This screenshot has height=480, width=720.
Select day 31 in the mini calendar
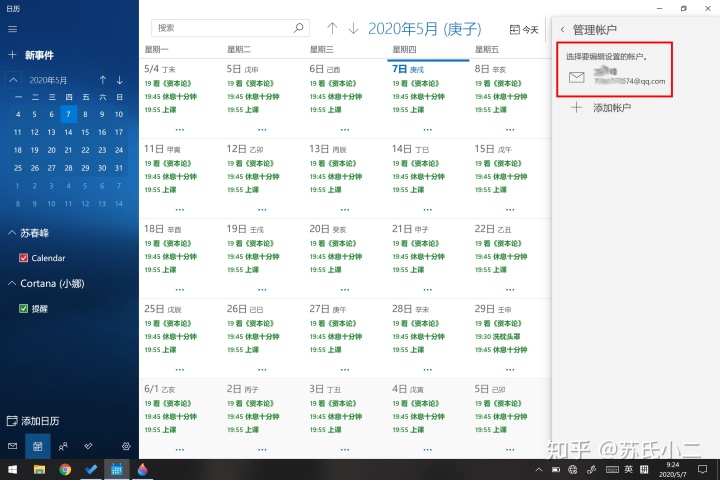[x=119, y=168]
